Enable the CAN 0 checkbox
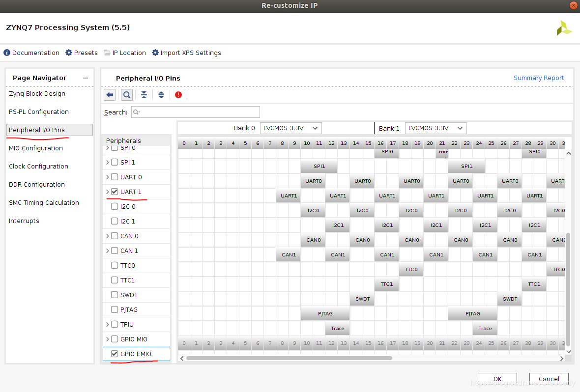This screenshot has width=580, height=392. tap(115, 236)
